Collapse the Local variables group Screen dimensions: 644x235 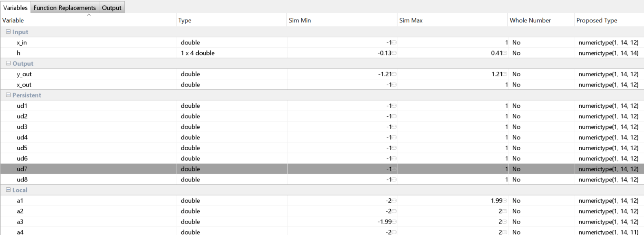point(8,190)
